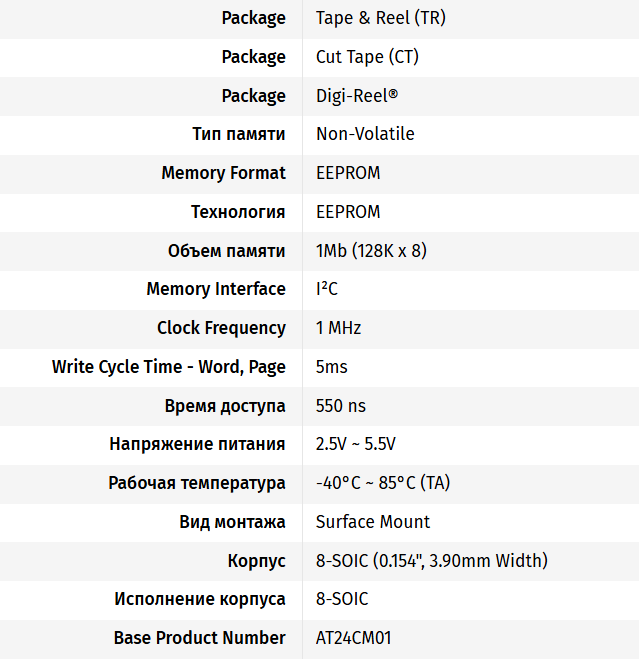The height and width of the screenshot is (670, 639).
Task: Click the Рабочая температура label
Action: (x=197, y=483)
